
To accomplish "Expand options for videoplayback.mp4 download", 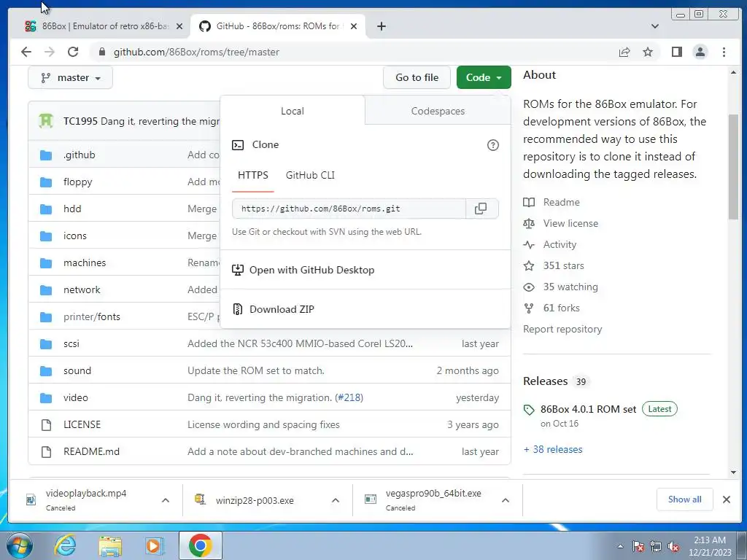I will [x=166, y=500].
